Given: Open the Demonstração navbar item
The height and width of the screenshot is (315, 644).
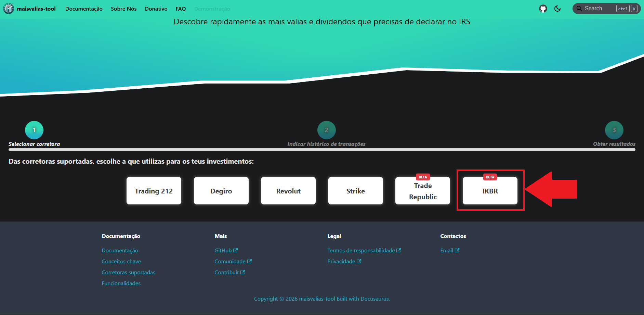Looking at the screenshot, I should click(x=212, y=9).
